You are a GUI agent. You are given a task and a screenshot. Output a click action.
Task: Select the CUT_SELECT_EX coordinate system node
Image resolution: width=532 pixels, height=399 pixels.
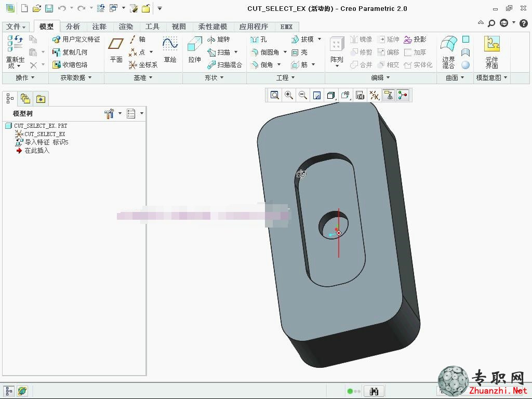[x=40, y=134]
